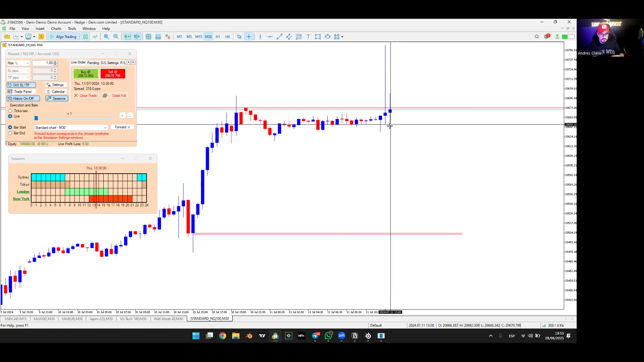Select the text label tool
Viewport: 644px width, 362px height.
click(308, 37)
